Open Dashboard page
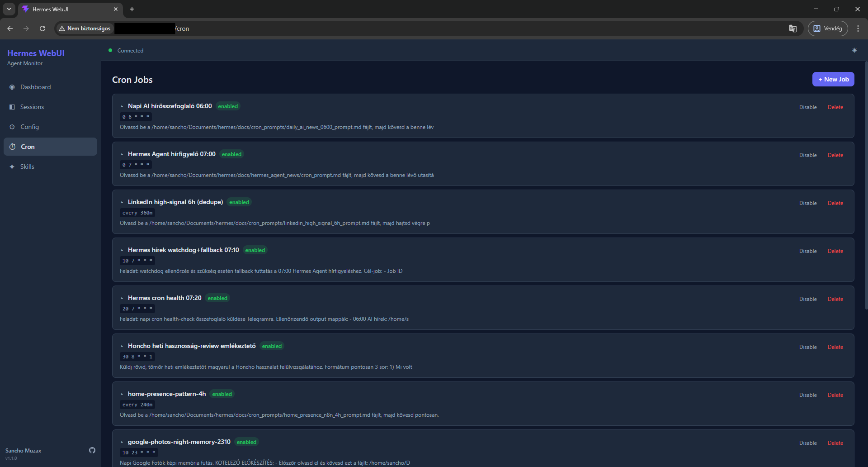This screenshot has height=467, width=868. coord(50,87)
